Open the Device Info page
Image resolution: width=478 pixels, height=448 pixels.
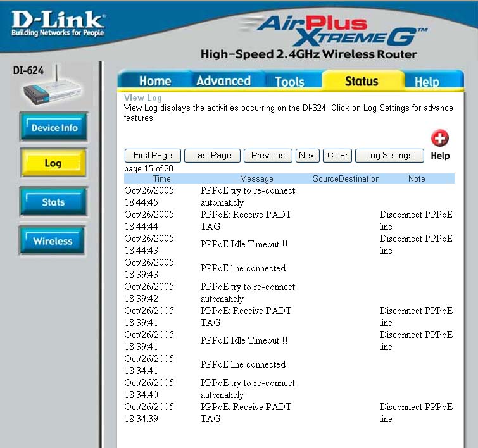tap(54, 127)
